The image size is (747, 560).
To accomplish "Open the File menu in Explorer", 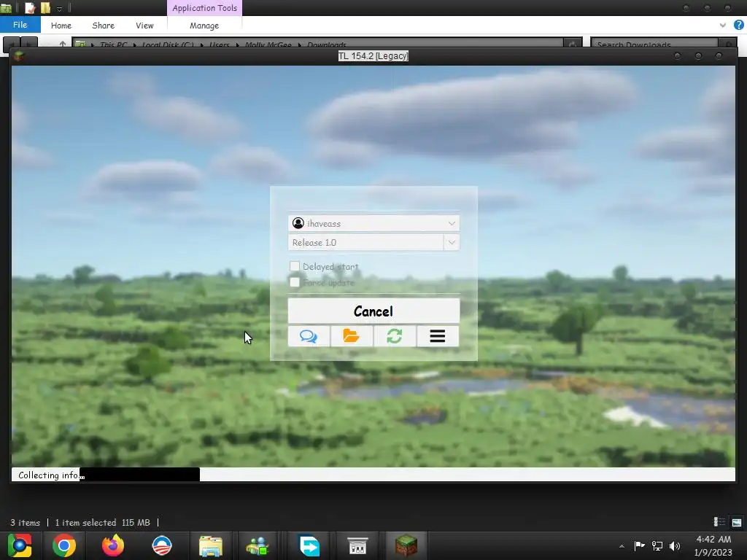I will (x=20, y=25).
